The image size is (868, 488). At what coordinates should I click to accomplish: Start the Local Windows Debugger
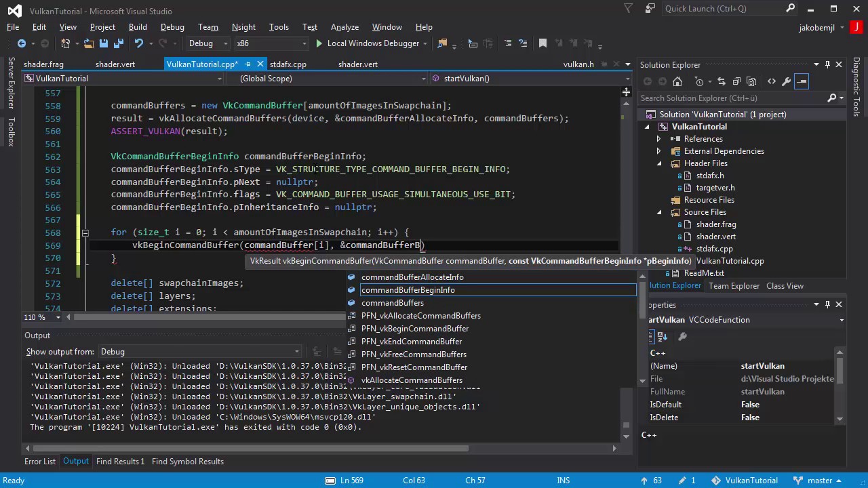[367, 43]
